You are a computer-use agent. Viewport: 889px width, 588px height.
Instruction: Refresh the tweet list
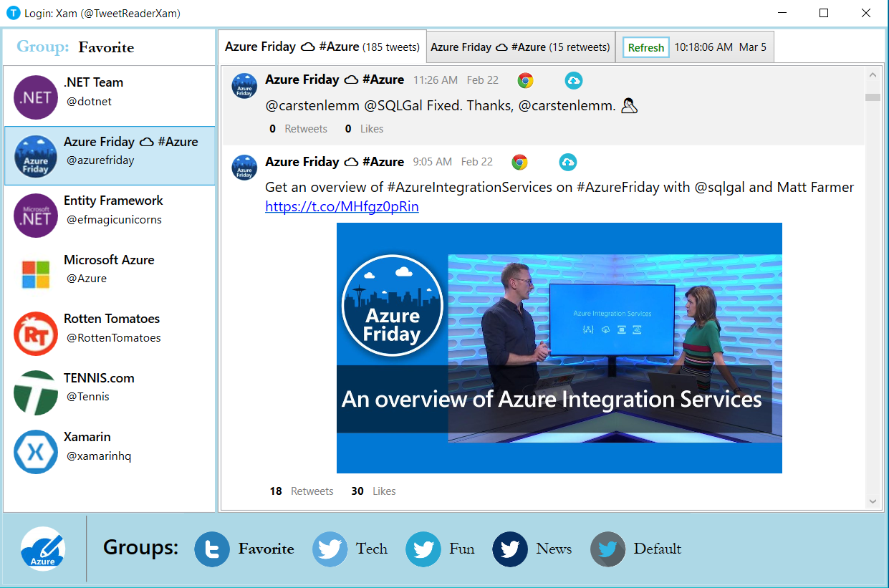coord(646,47)
